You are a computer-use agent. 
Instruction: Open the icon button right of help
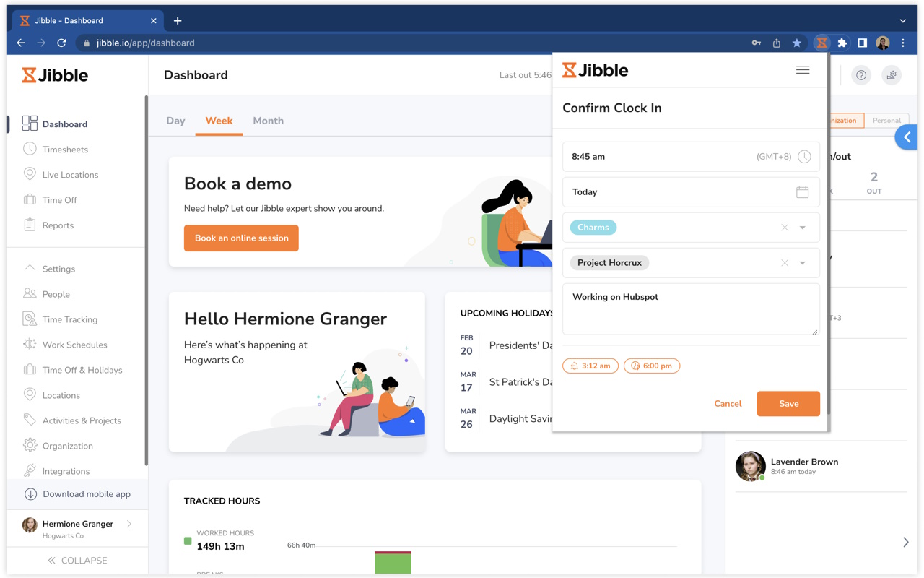(892, 75)
